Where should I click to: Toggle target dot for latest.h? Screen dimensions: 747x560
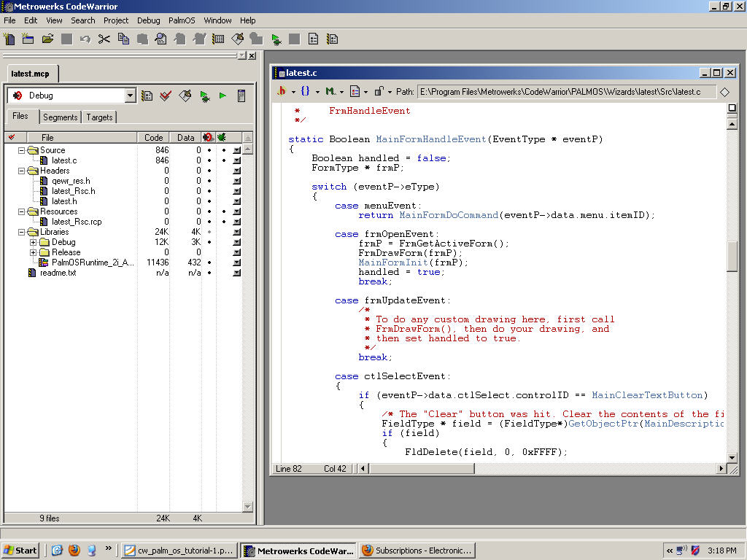(209, 201)
